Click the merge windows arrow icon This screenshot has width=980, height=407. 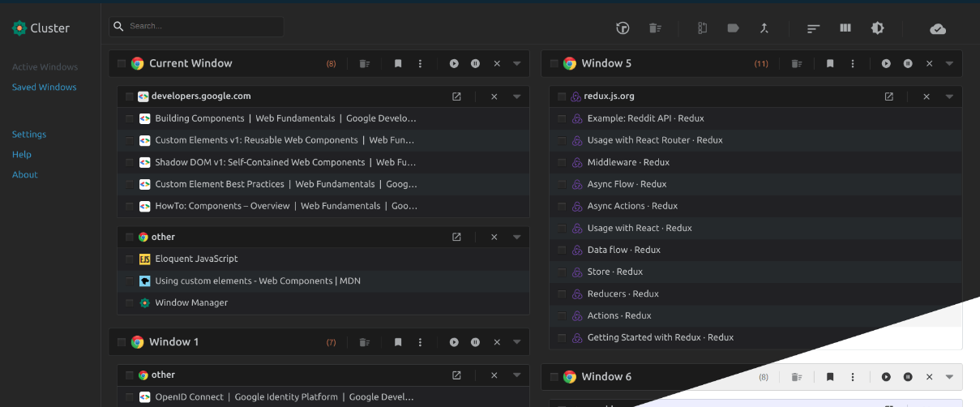[764, 28]
